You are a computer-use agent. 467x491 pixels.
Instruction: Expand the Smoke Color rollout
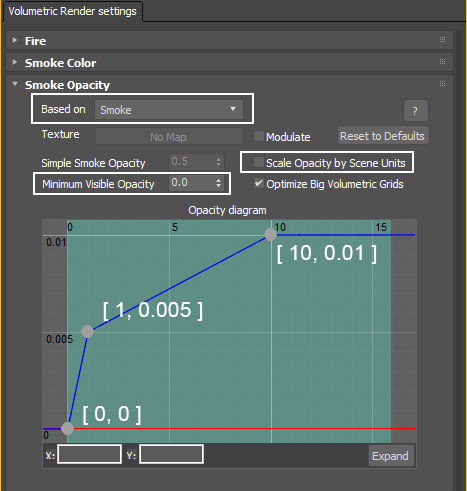point(15,62)
